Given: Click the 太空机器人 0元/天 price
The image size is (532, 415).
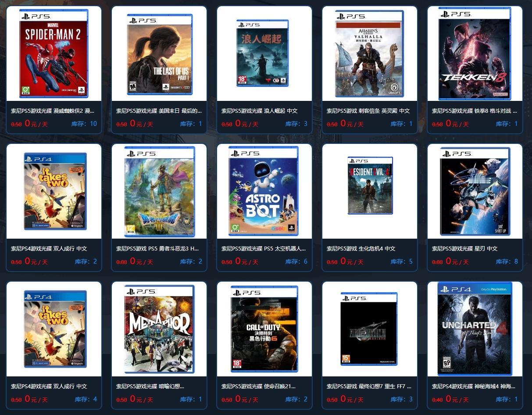Looking at the screenshot, I should click(247, 261).
